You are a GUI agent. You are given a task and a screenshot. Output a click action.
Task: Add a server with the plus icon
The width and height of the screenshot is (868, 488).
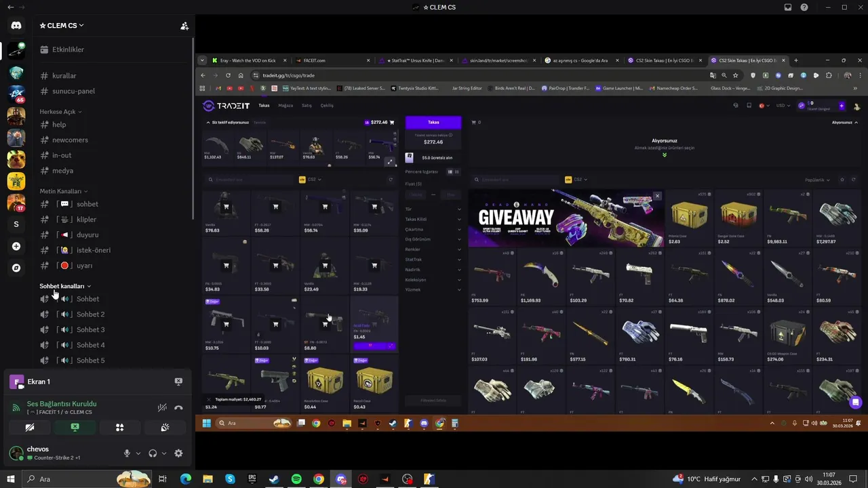16,246
